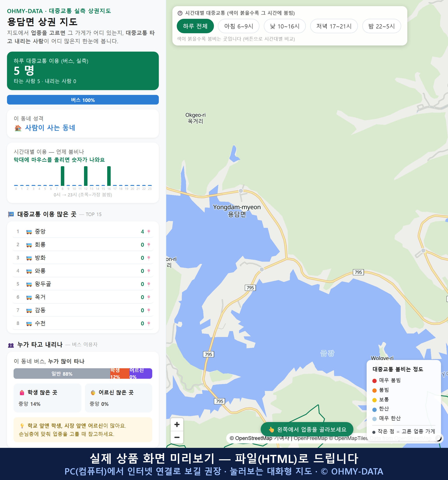Click the people icon beside 누가 타고 내리나
The image size is (448, 480).
[x=11, y=345]
